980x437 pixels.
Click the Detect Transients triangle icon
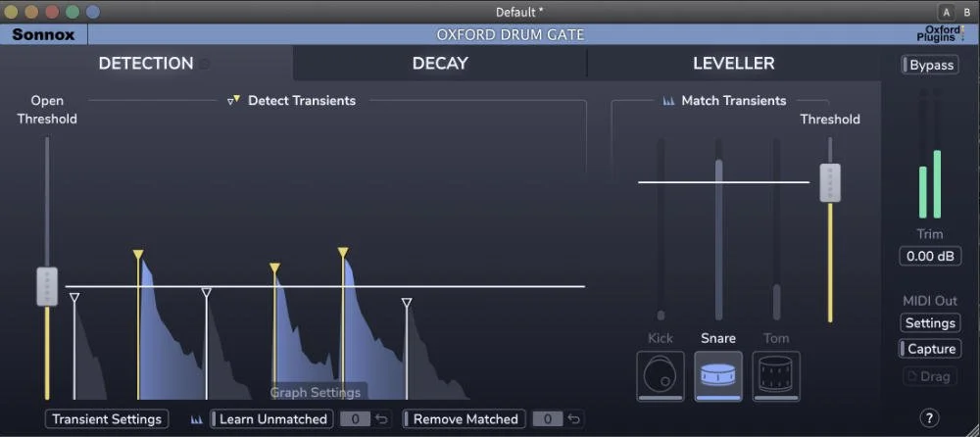pyautogui.click(x=234, y=100)
